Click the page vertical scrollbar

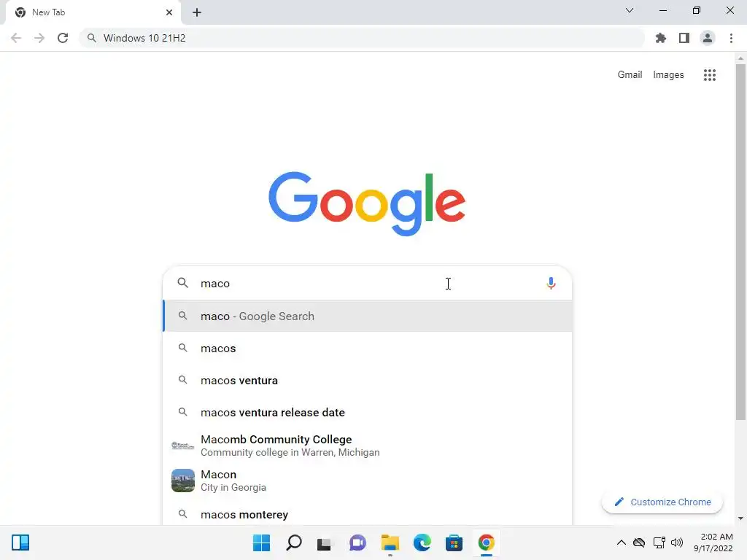click(740, 242)
